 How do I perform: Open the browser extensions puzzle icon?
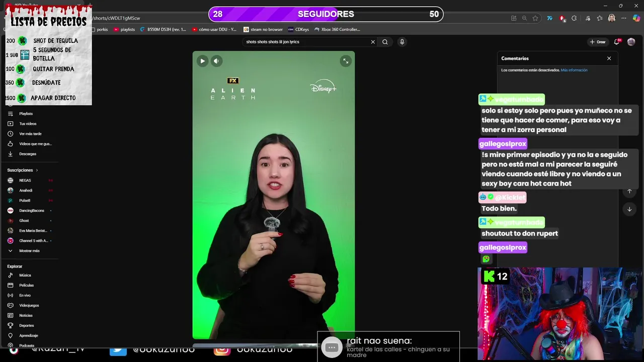click(574, 18)
